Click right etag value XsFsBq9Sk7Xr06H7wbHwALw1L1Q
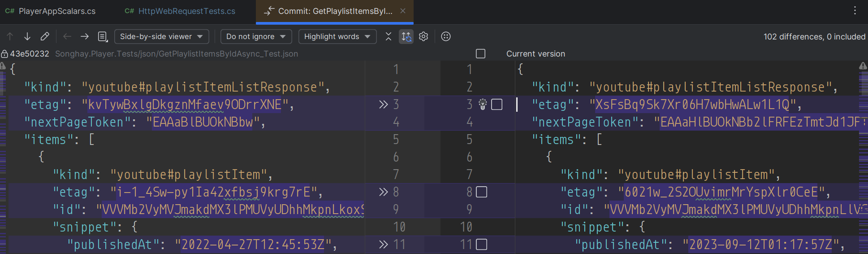Image resolution: width=868 pixels, height=254 pixels. (692, 105)
